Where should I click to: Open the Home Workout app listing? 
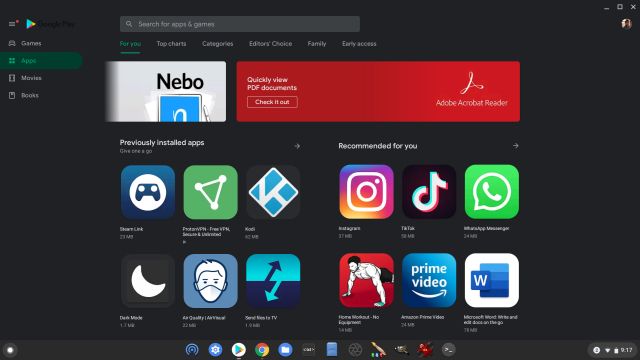(367, 280)
